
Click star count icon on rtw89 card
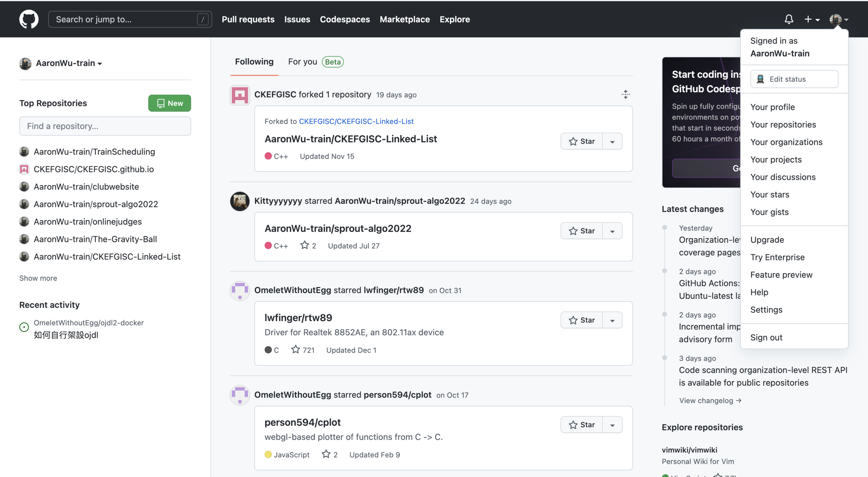pos(296,349)
